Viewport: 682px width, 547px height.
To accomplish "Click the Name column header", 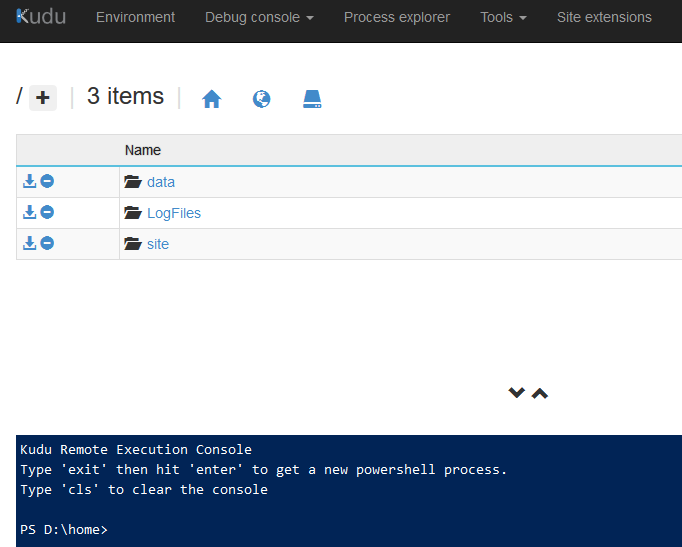I will [x=143, y=150].
